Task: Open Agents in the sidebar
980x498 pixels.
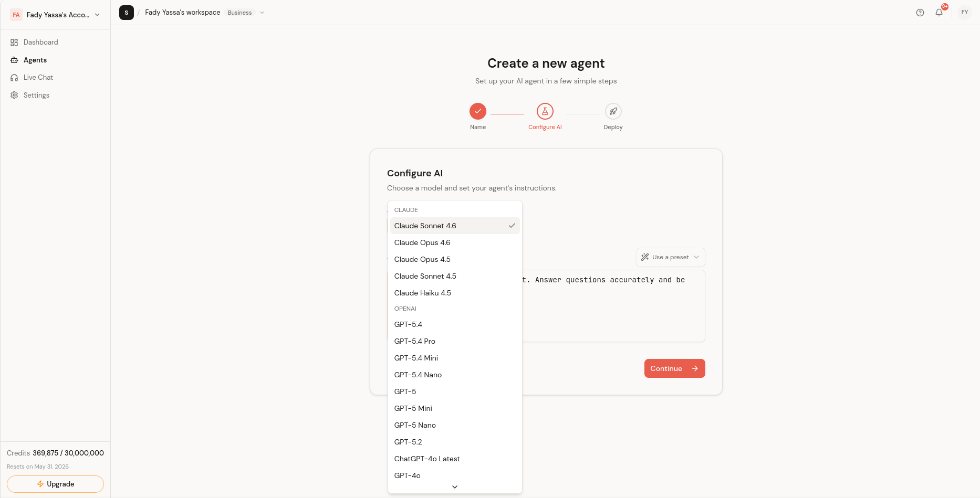Action: 55,60
